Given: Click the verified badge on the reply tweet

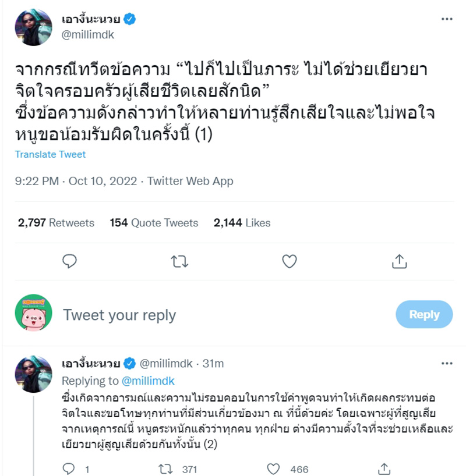Looking at the screenshot, I should (x=129, y=362).
